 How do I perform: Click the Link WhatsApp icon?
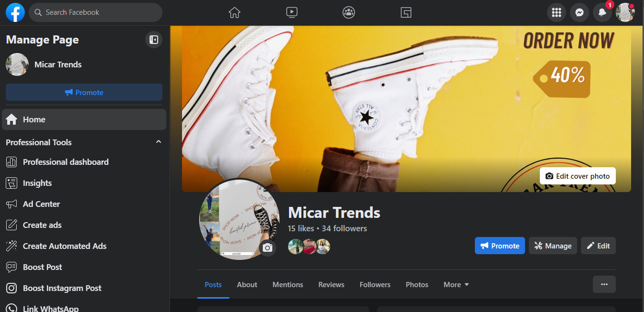(x=11, y=308)
